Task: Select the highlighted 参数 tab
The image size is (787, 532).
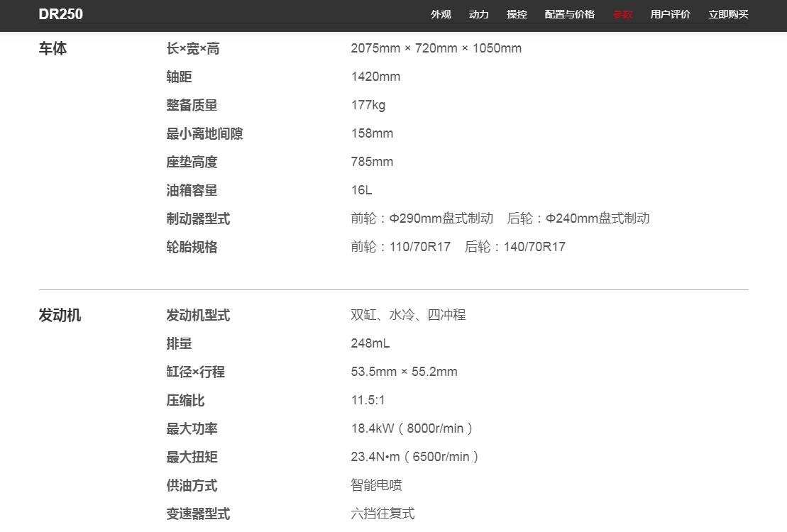Action: [622, 15]
